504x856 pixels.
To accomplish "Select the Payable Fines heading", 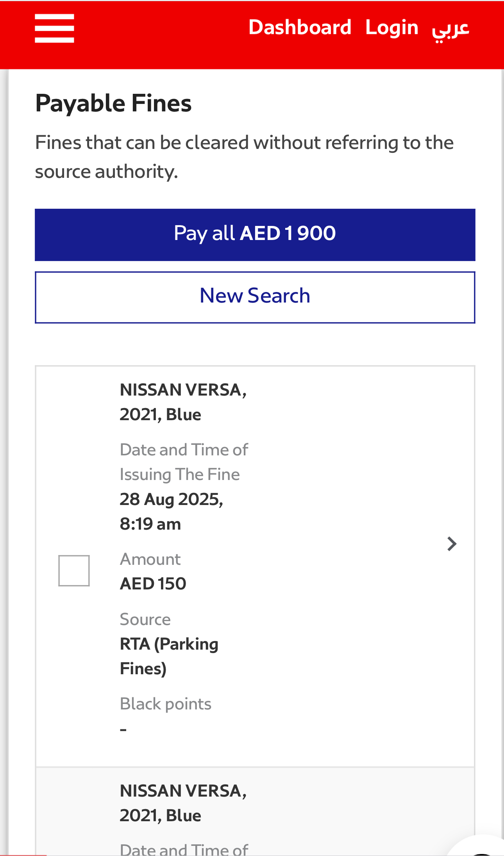I will (113, 103).
